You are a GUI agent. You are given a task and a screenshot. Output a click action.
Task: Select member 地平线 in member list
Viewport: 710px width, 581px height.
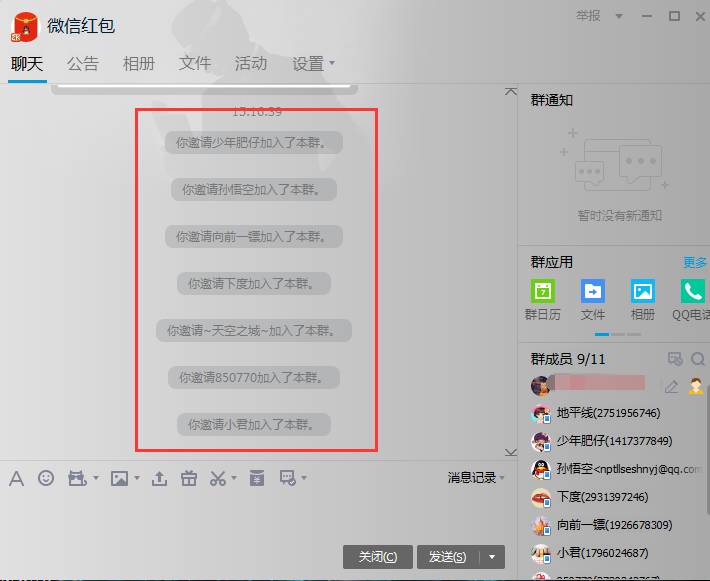click(x=608, y=413)
